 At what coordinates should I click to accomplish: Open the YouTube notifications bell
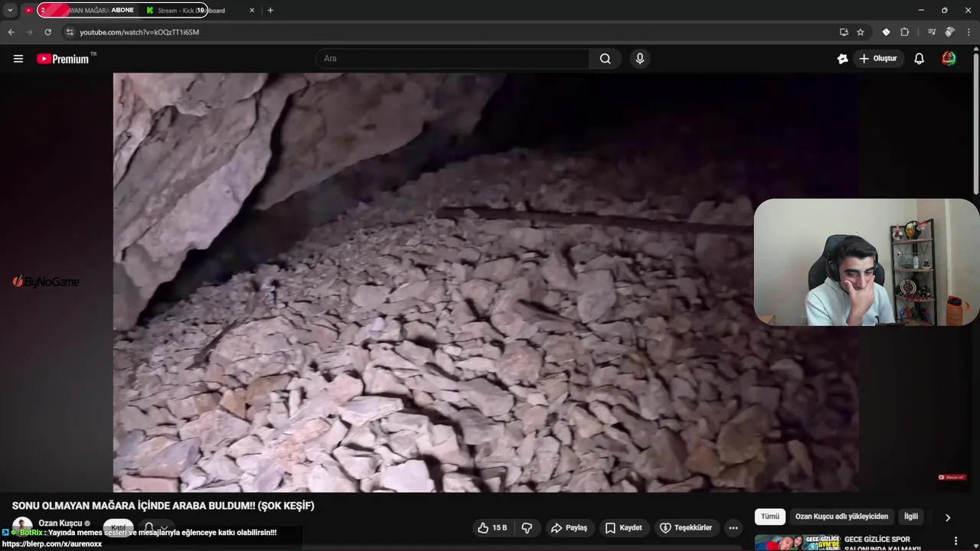[919, 59]
